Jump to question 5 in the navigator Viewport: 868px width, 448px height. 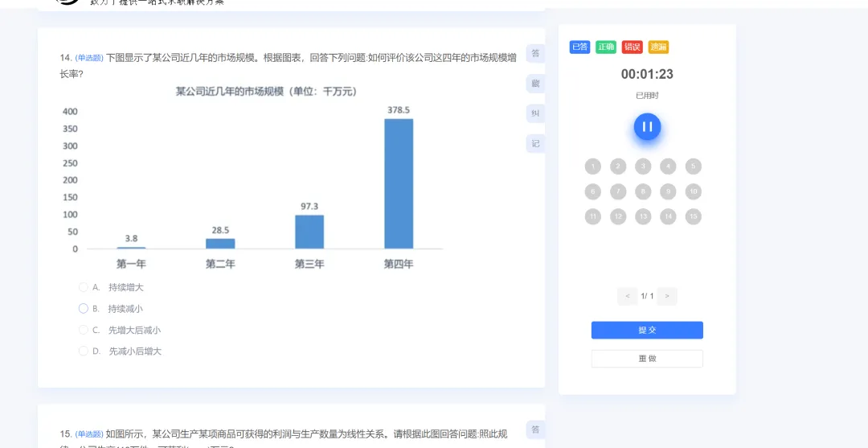pyautogui.click(x=694, y=166)
